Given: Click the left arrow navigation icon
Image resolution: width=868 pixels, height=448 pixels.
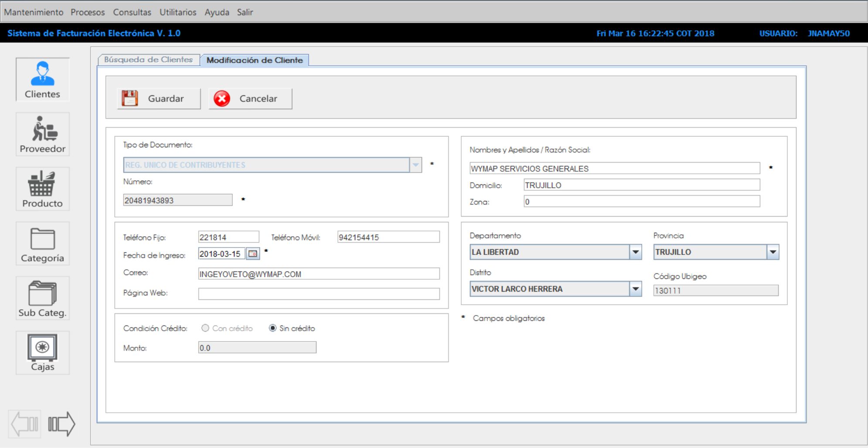Looking at the screenshot, I should tap(25, 424).
